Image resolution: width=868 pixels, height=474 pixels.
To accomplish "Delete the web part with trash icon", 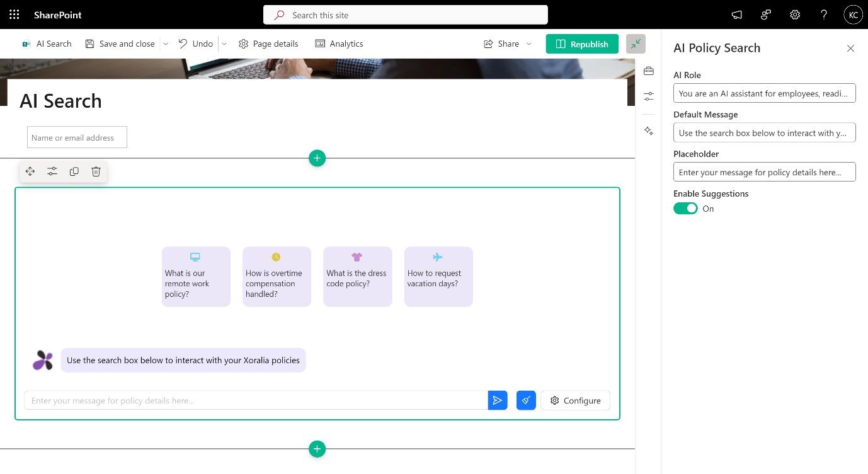I will coord(96,171).
